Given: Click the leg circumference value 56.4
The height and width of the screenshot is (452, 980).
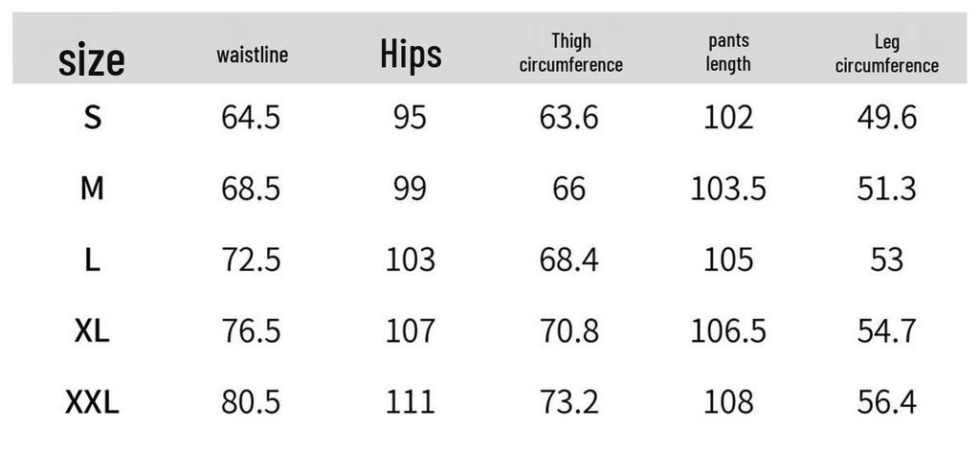Looking at the screenshot, I should [x=886, y=402].
